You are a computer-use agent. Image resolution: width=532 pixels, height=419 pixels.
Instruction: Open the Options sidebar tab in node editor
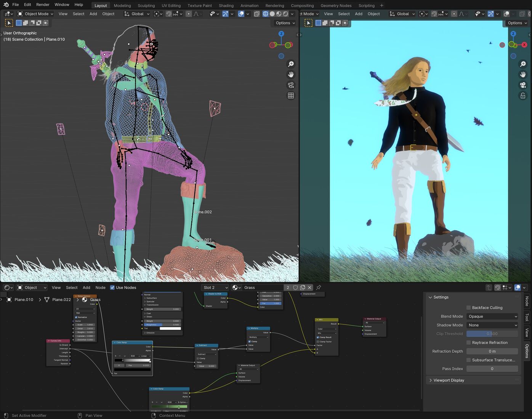tap(527, 351)
